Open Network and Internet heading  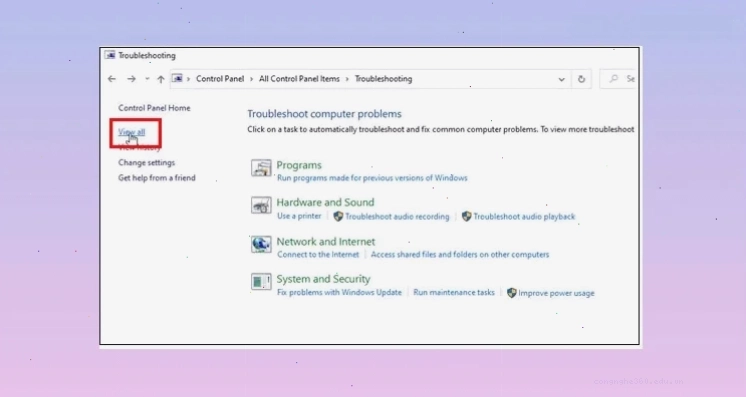325,242
